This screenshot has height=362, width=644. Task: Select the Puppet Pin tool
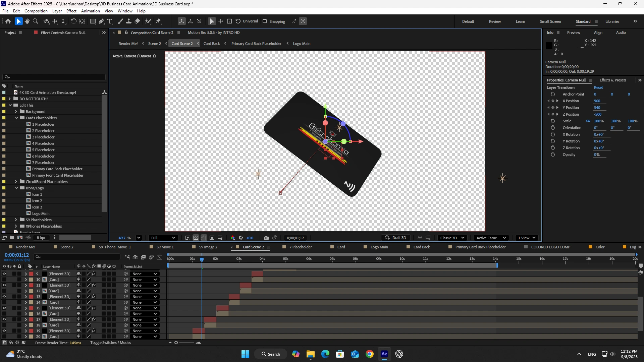(158, 21)
